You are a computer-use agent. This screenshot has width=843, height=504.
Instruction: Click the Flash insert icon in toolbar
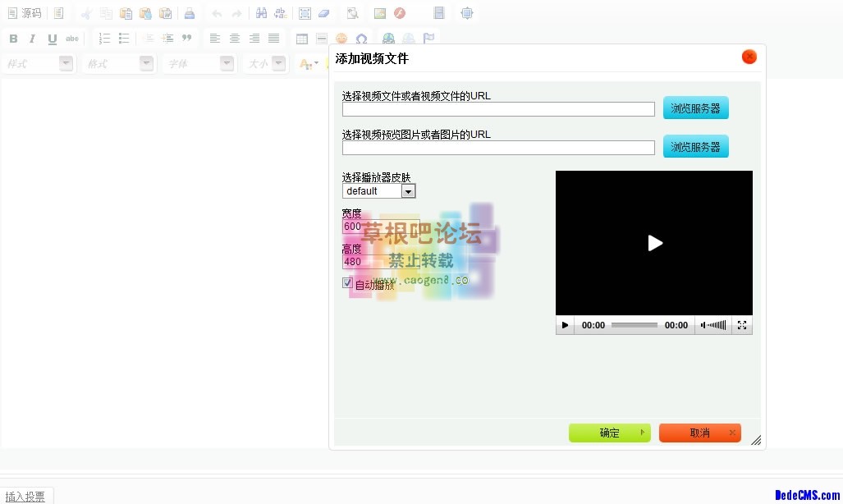(x=400, y=13)
